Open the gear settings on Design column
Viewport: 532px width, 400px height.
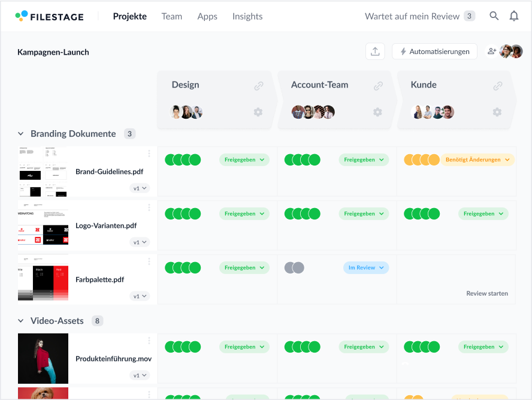coord(258,112)
